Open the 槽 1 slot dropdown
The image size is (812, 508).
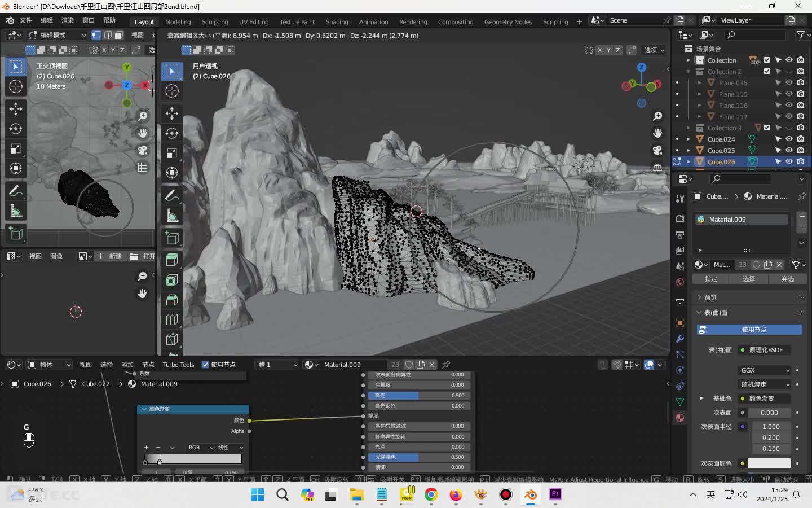point(277,365)
